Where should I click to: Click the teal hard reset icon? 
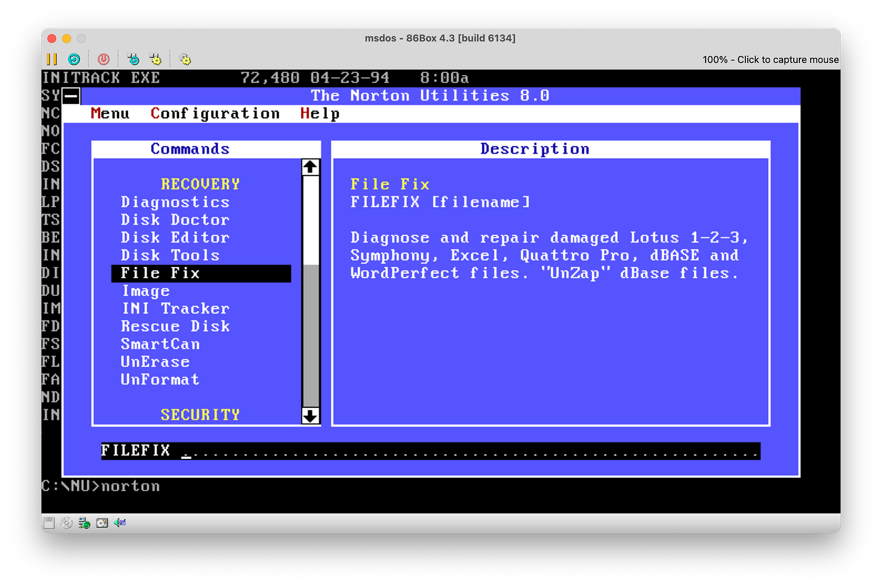(74, 59)
